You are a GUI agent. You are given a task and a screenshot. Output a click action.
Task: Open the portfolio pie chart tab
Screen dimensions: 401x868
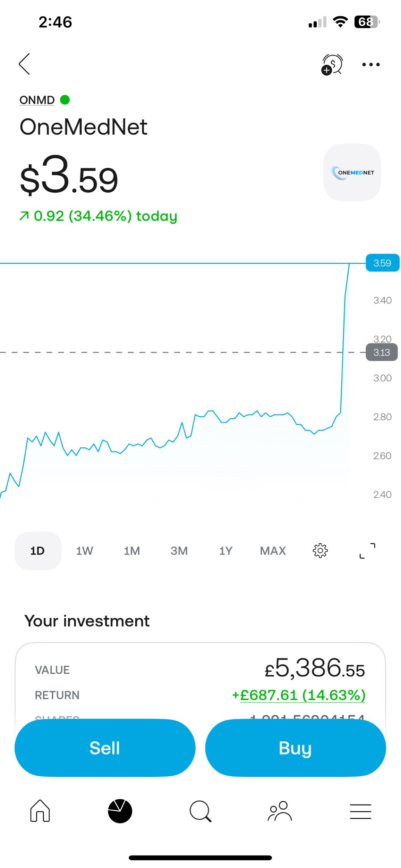pyautogui.click(x=120, y=811)
